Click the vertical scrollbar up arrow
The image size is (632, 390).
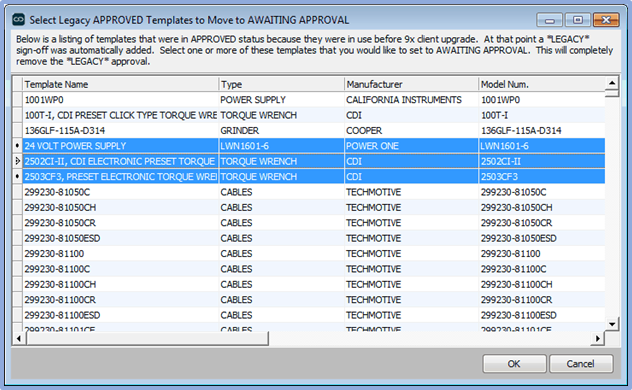(612, 83)
